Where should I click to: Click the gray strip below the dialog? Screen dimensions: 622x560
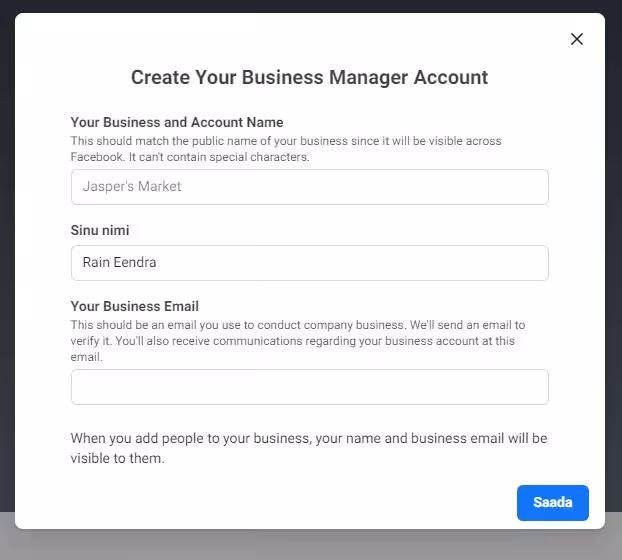click(x=310, y=545)
